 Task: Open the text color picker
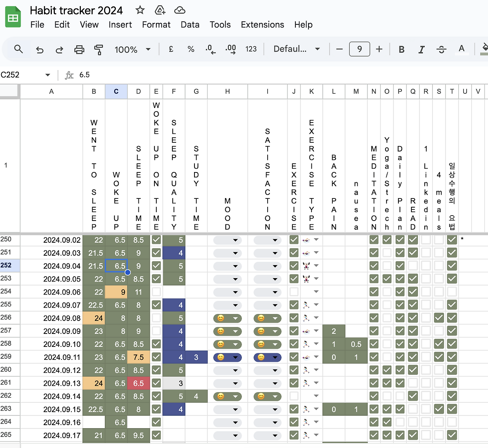point(462,49)
